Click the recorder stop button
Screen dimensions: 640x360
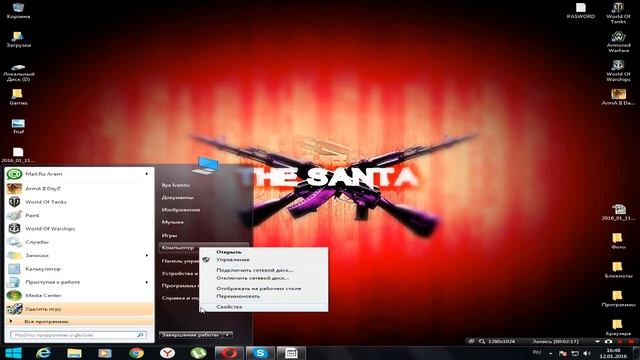pyautogui.click(x=631, y=341)
